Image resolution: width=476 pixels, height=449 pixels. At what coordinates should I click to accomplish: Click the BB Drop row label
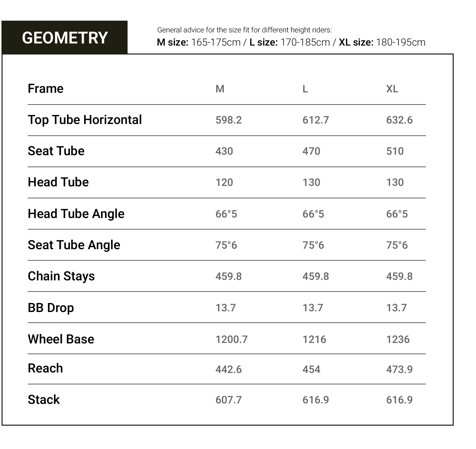point(51,308)
